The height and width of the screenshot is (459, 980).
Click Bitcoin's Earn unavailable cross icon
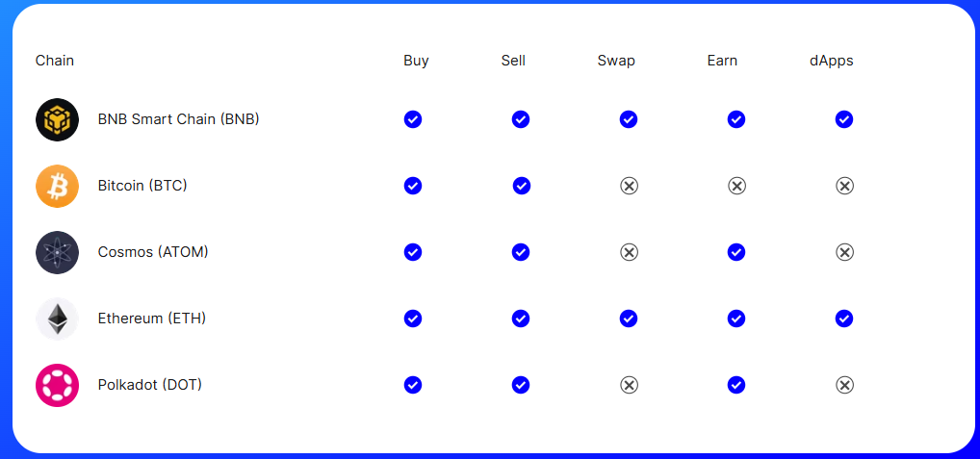[736, 186]
